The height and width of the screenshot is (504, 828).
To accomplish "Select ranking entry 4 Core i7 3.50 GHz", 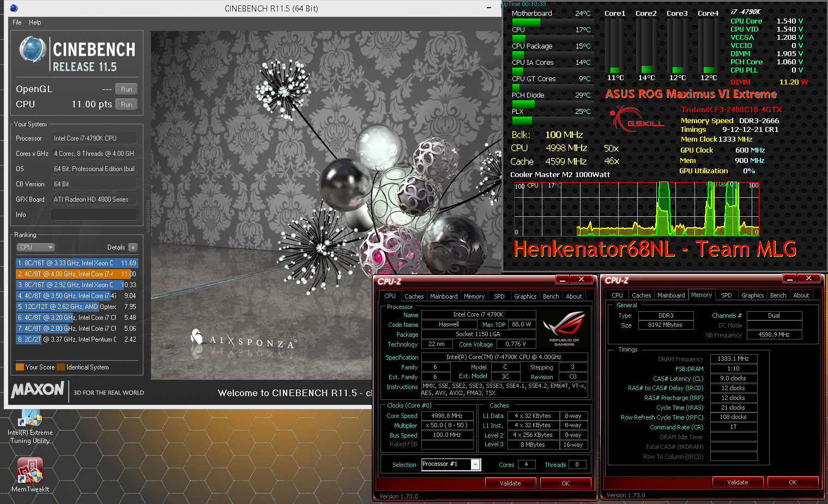I will tap(77, 296).
